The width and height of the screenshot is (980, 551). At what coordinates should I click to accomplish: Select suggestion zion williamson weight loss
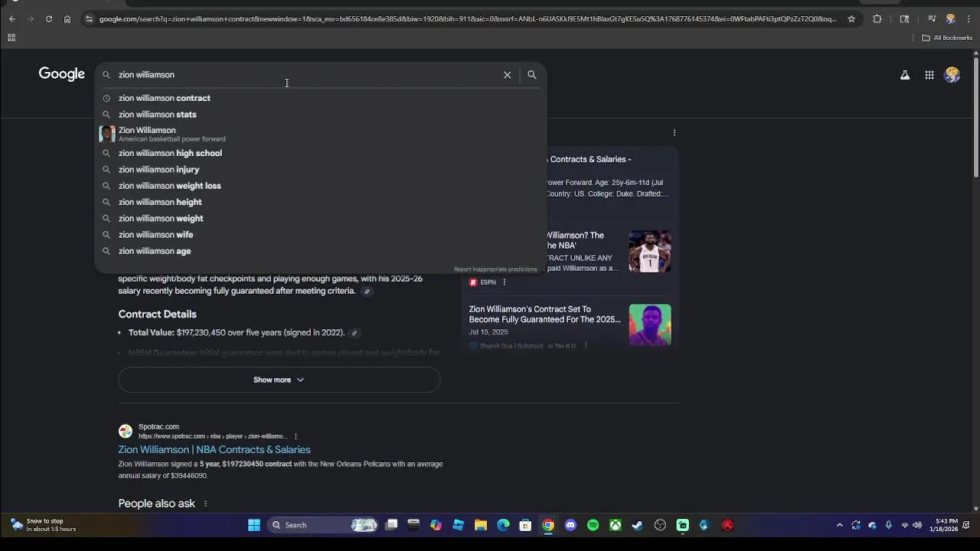click(x=320, y=186)
